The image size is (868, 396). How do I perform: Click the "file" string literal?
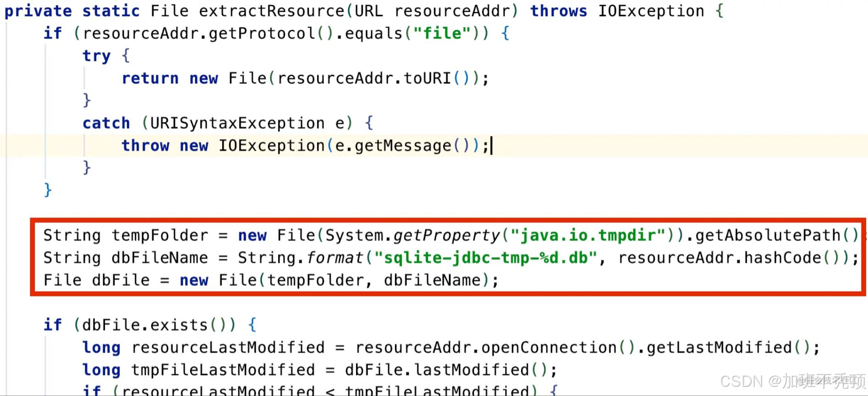(442, 33)
